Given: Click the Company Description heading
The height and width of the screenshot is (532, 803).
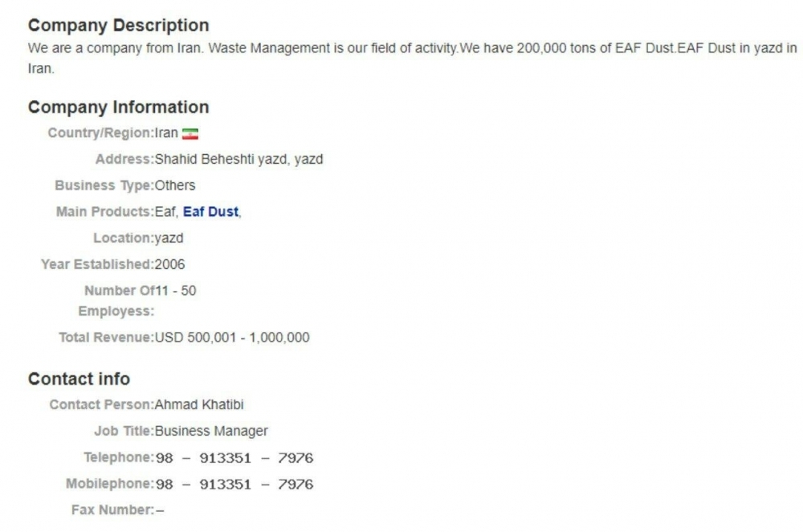Looking at the screenshot, I should (118, 25).
